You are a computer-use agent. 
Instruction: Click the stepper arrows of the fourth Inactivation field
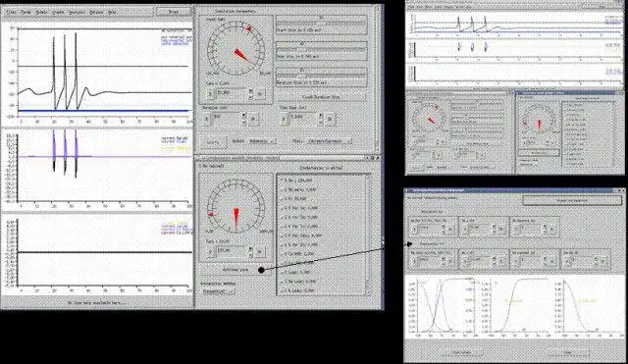[x=596, y=261]
